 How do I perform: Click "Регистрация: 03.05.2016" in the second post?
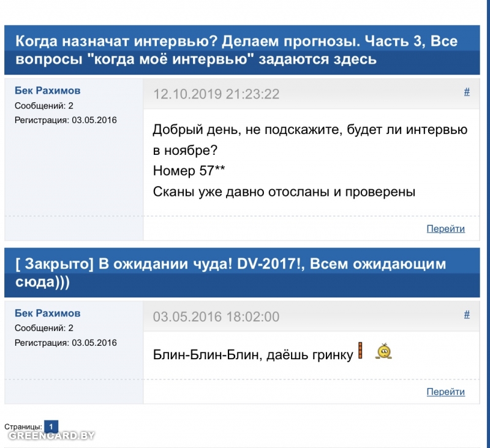[66, 343]
